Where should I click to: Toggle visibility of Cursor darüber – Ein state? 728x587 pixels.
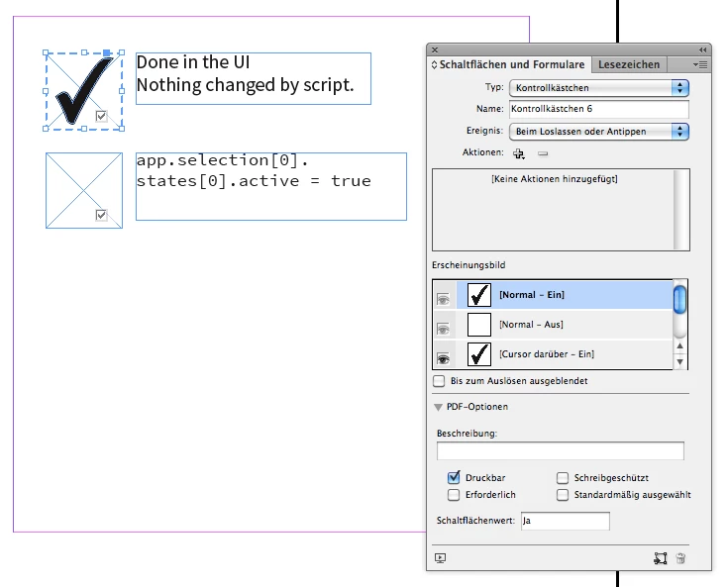(x=444, y=358)
